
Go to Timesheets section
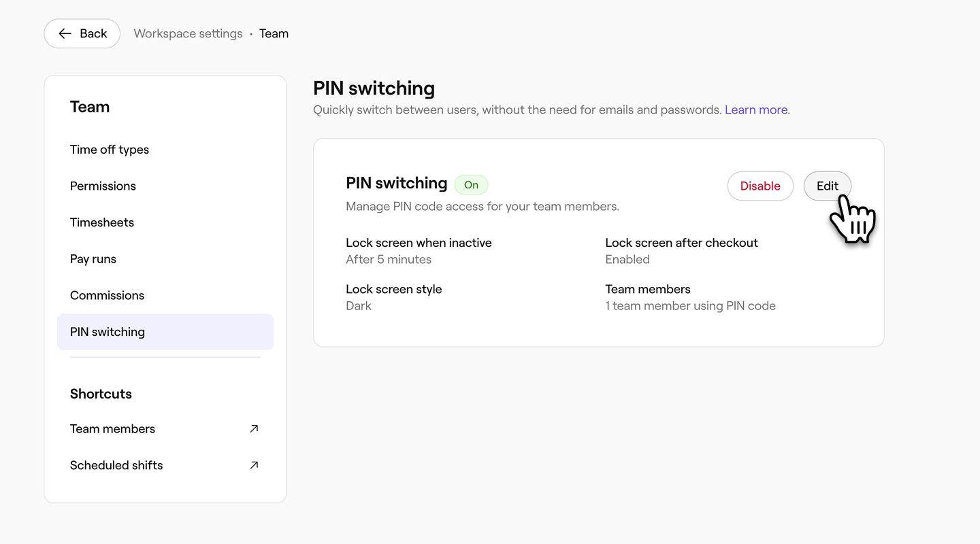coord(102,222)
